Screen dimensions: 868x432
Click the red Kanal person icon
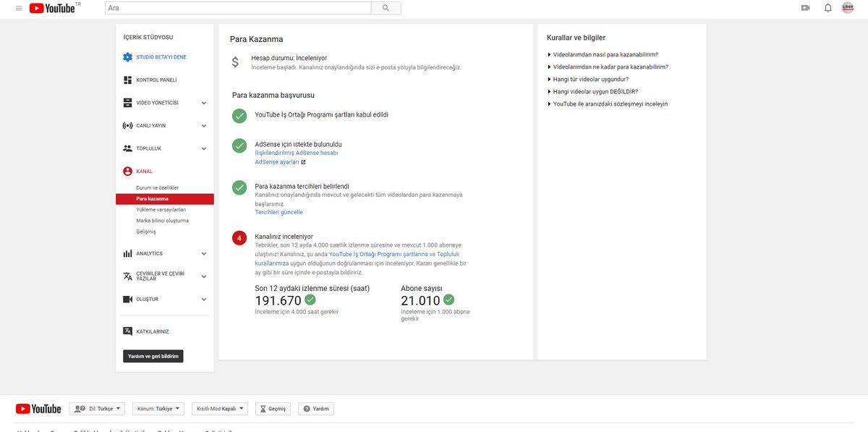(x=127, y=171)
